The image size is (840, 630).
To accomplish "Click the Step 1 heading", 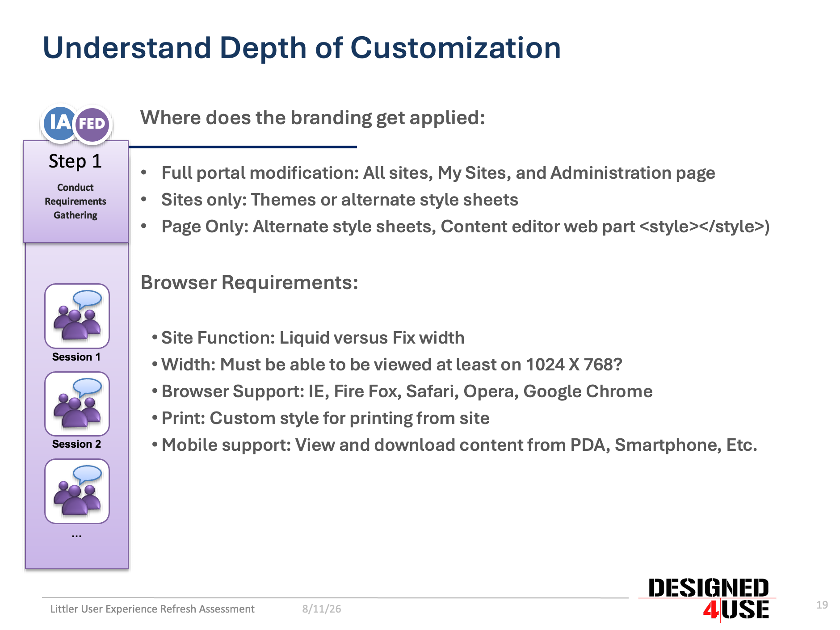I will tap(76, 161).
